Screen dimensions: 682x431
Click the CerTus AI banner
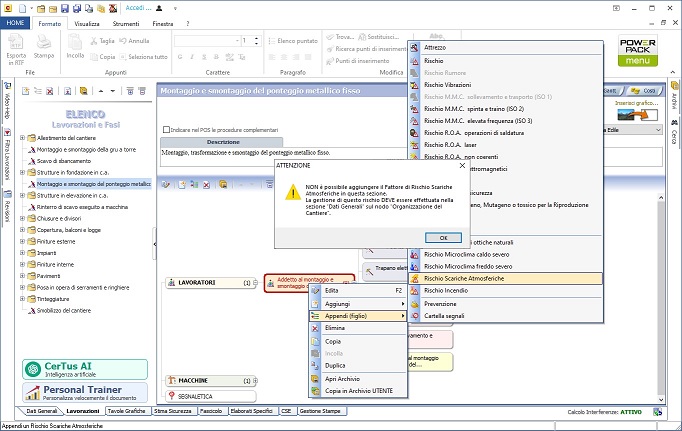coord(85,369)
